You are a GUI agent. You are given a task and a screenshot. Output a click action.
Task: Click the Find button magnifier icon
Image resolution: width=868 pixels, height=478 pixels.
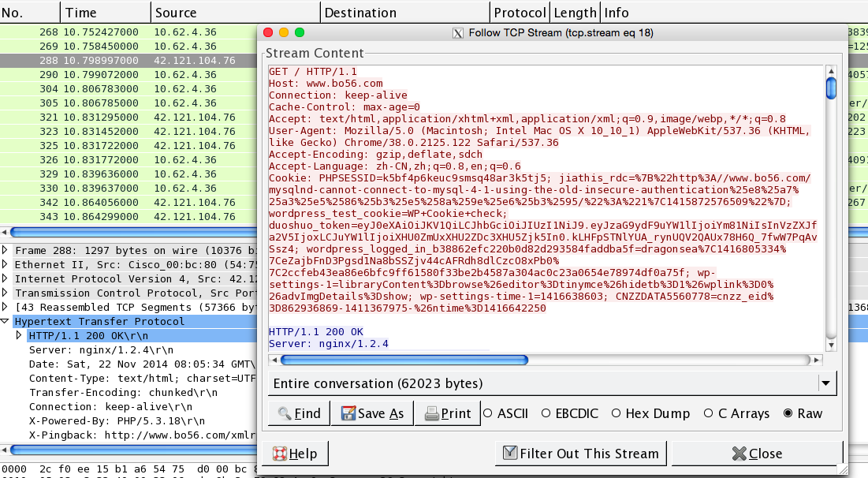point(283,413)
